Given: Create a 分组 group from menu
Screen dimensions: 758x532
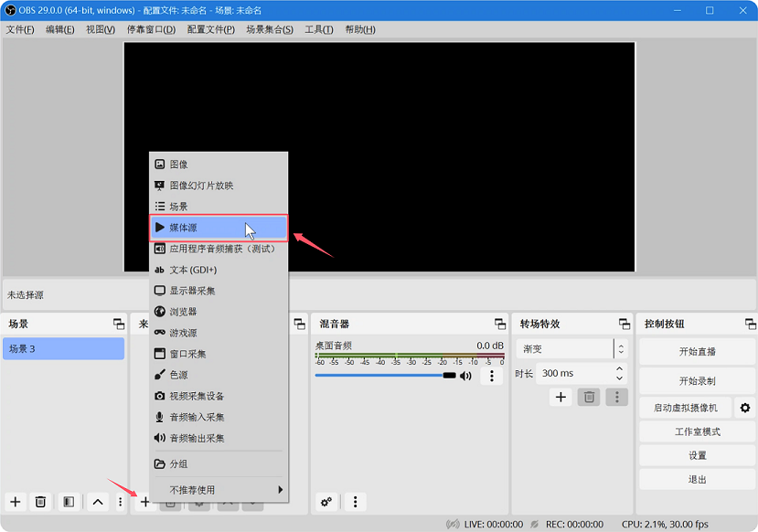Looking at the screenshot, I should point(219,463).
